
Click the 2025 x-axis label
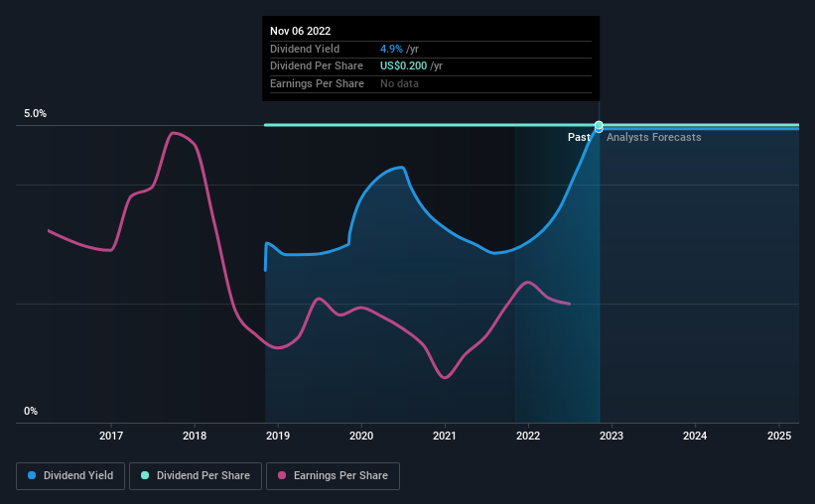tap(779, 436)
